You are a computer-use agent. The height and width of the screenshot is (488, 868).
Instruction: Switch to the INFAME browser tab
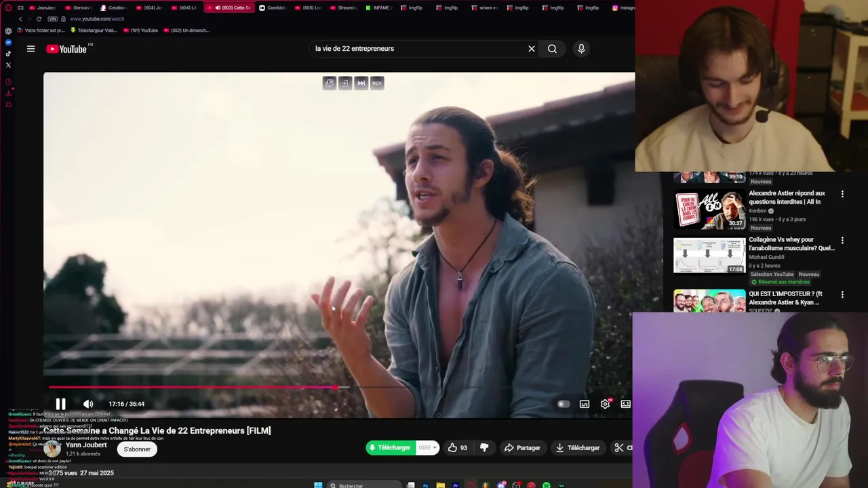(379, 7)
